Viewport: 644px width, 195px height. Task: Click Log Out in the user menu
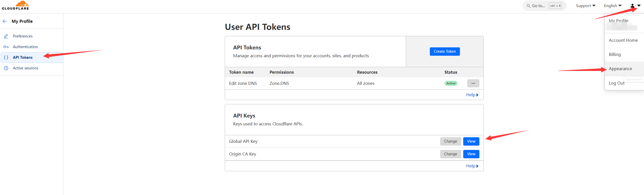[616, 83]
